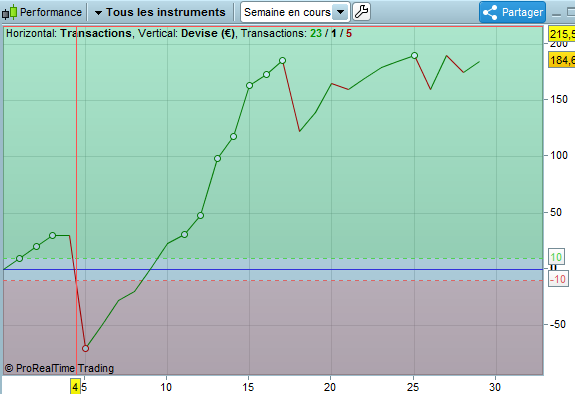Click the green 23 winning transactions count
The width and height of the screenshot is (575, 394).
click(316, 33)
